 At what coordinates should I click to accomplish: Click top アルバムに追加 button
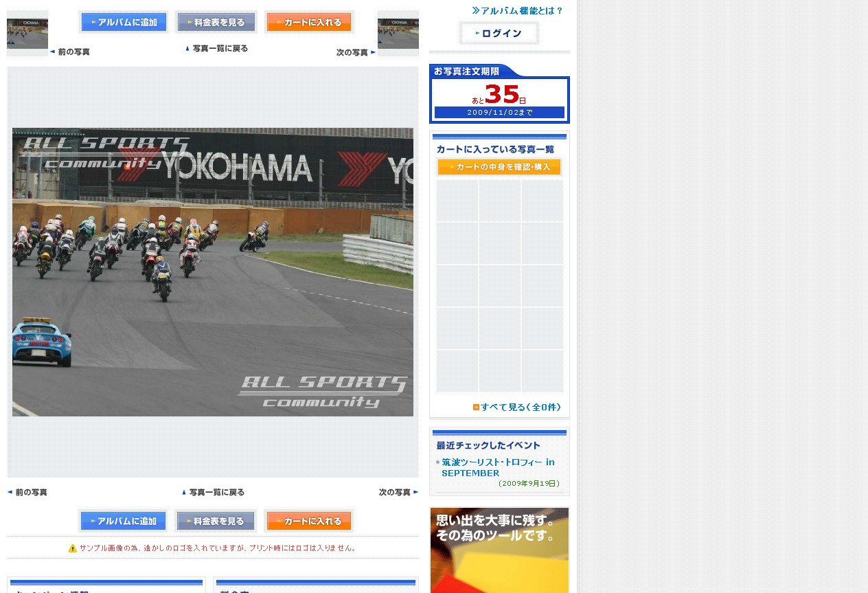(124, 22)
